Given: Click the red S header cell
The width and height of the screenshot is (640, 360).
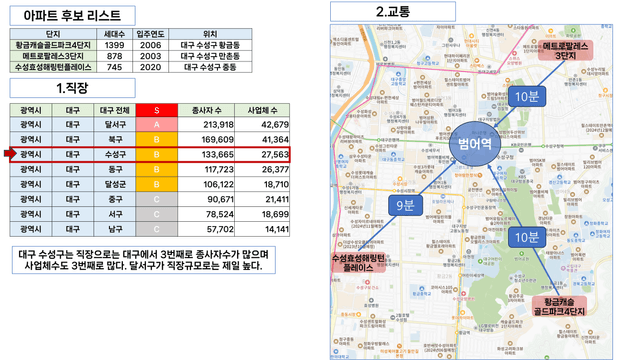Looking at the screenshot, I should [x=157, y=110].
